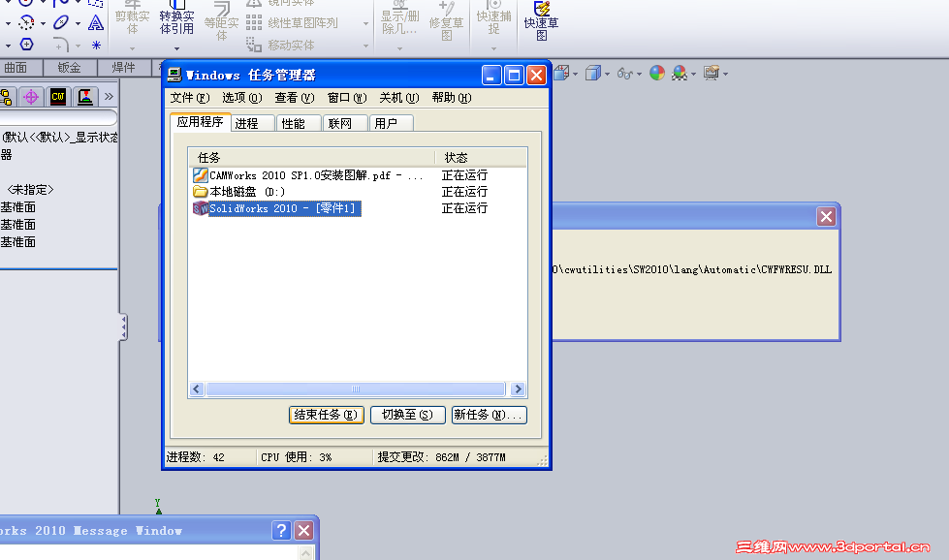Open Display/Delete Relations (显示/删除) tool
The image size is (949, 560).
(x=398, y=21)
